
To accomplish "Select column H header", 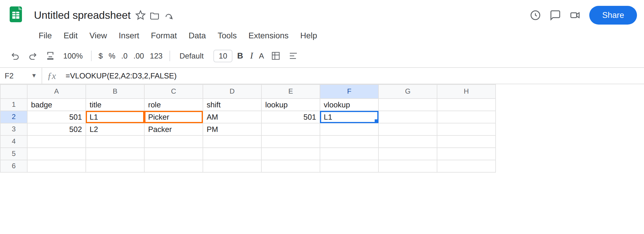I will 466,91.
